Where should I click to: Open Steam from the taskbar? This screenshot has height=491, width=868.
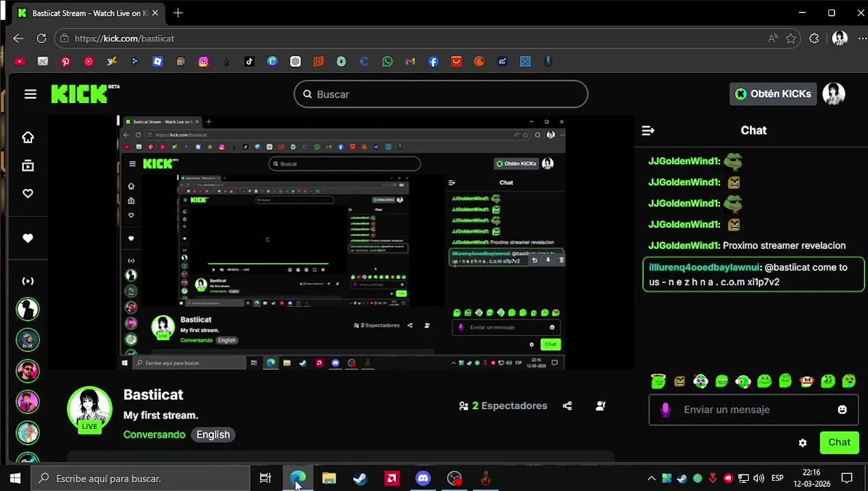point(360,479)
